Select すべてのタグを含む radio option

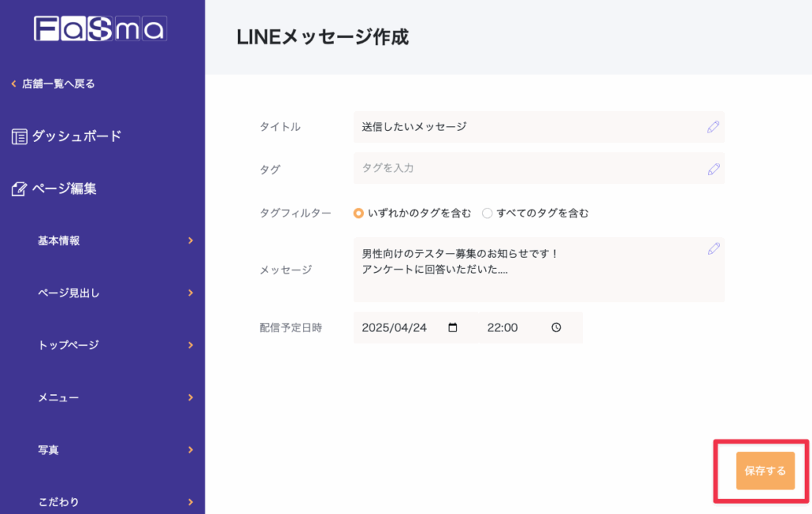tap(488, 213)
